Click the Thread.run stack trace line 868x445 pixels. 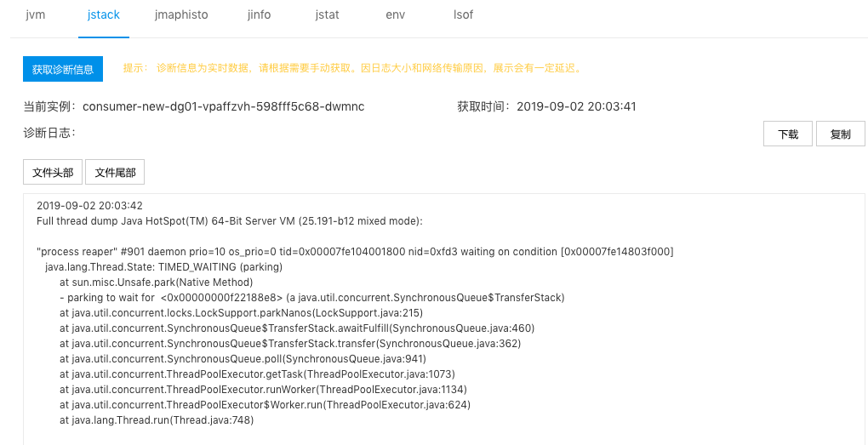(x=157, y=420)
